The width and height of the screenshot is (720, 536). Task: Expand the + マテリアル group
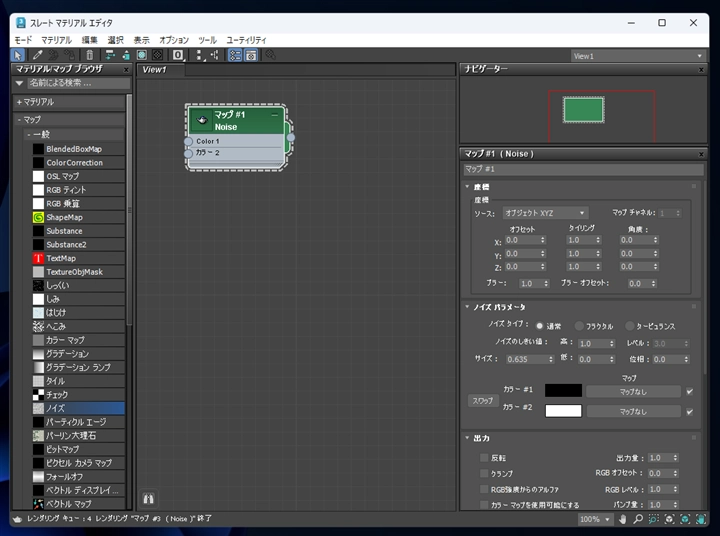[x=69, y=102]
